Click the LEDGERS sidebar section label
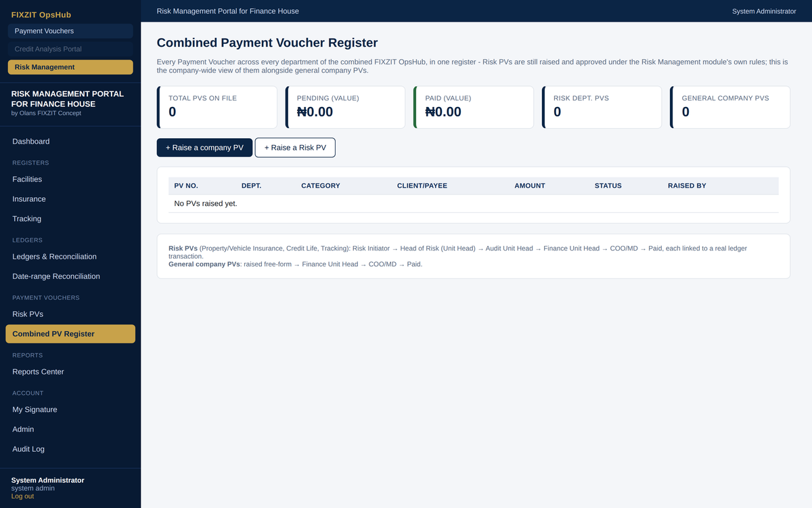812x508 pixels. [x=28, y=240]
